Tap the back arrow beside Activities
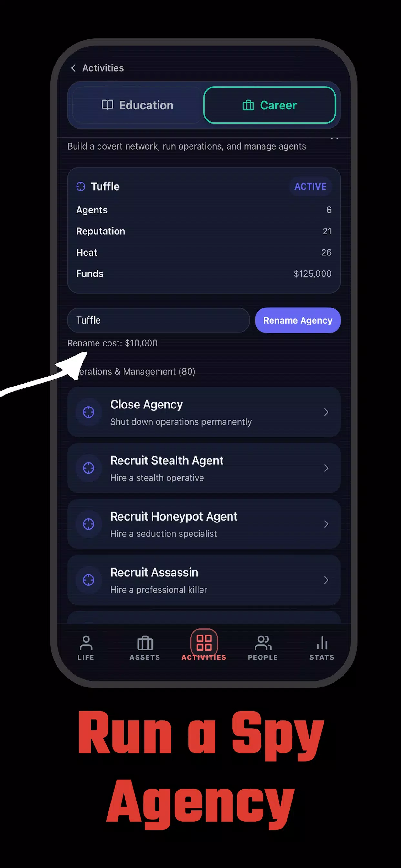Viewport: 401px width, 868px height. coord(74,68)
